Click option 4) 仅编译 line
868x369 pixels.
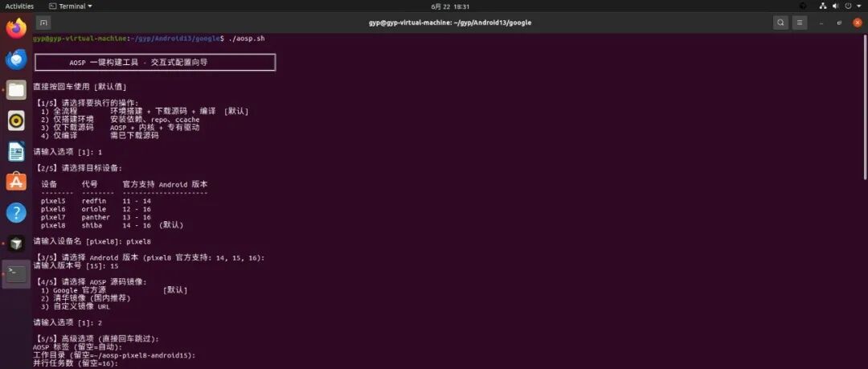100,136
